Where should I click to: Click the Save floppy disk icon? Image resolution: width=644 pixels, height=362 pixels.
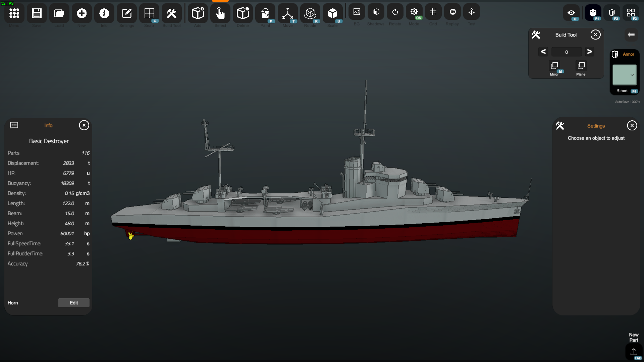37,13
